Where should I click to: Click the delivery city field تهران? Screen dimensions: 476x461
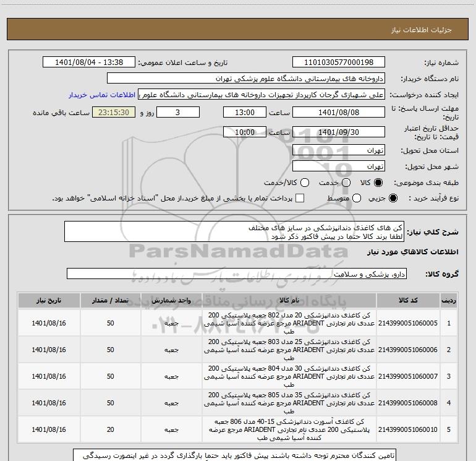[339, 166]
